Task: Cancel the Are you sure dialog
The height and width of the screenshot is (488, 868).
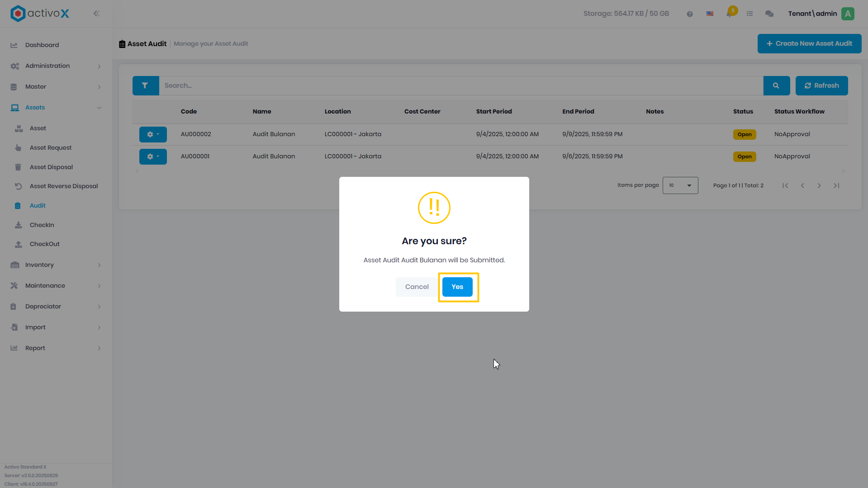Action: [x=417, y=287]
